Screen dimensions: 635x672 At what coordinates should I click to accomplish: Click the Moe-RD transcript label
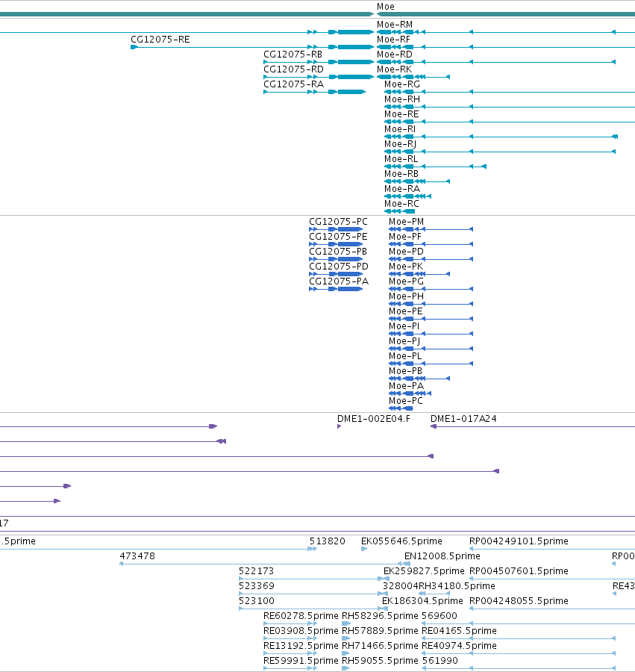[x=395, y=55]
